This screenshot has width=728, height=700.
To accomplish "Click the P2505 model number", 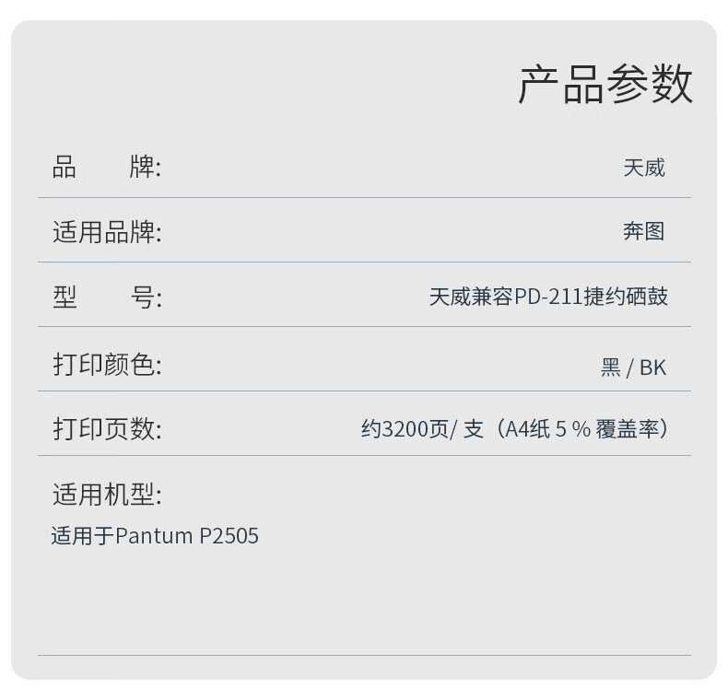I will pyautogui.click(x=229, y=536).
